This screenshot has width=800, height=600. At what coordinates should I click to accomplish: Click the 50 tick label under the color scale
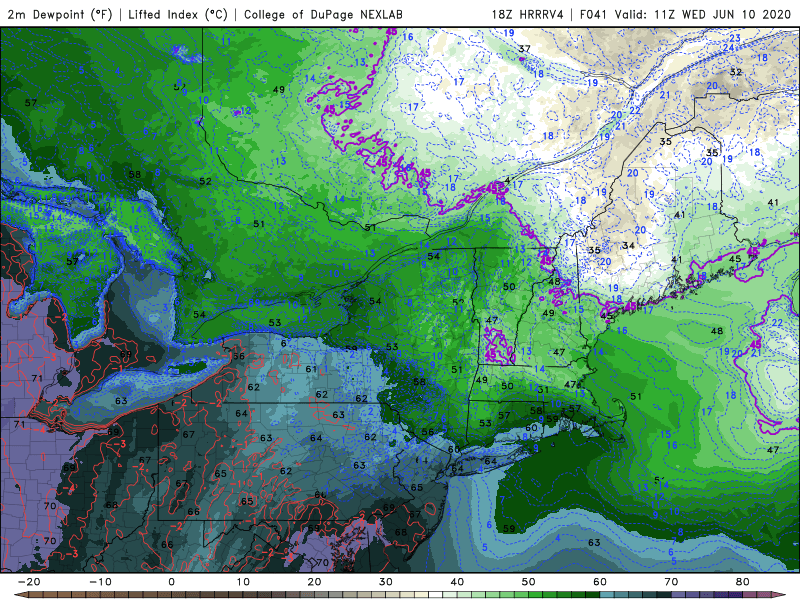529,582
